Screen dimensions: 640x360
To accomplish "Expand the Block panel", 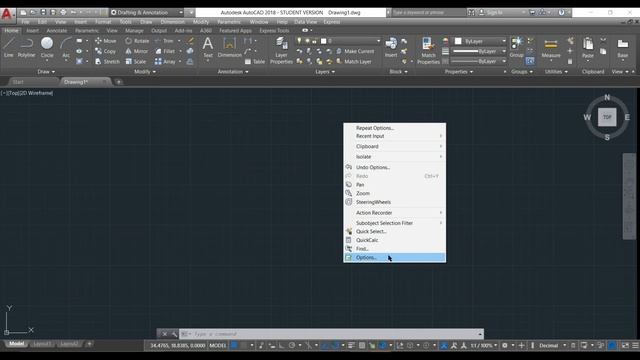I will click(398, 71).
